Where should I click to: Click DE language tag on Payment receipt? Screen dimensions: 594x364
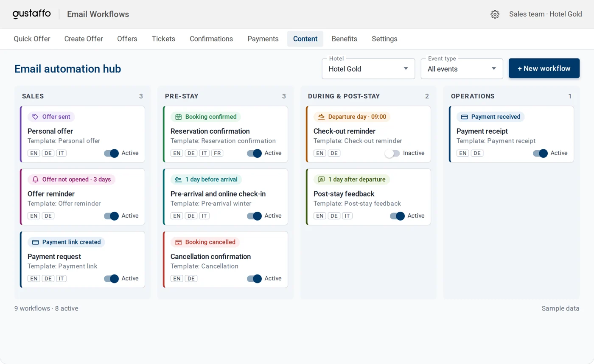click(x=477, y=153)
